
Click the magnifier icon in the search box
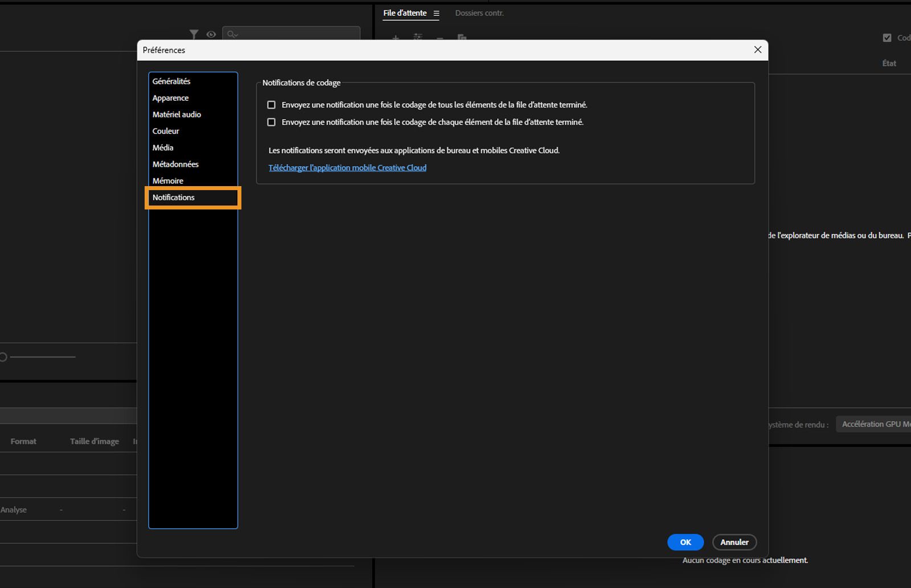[x=231, y=34]
